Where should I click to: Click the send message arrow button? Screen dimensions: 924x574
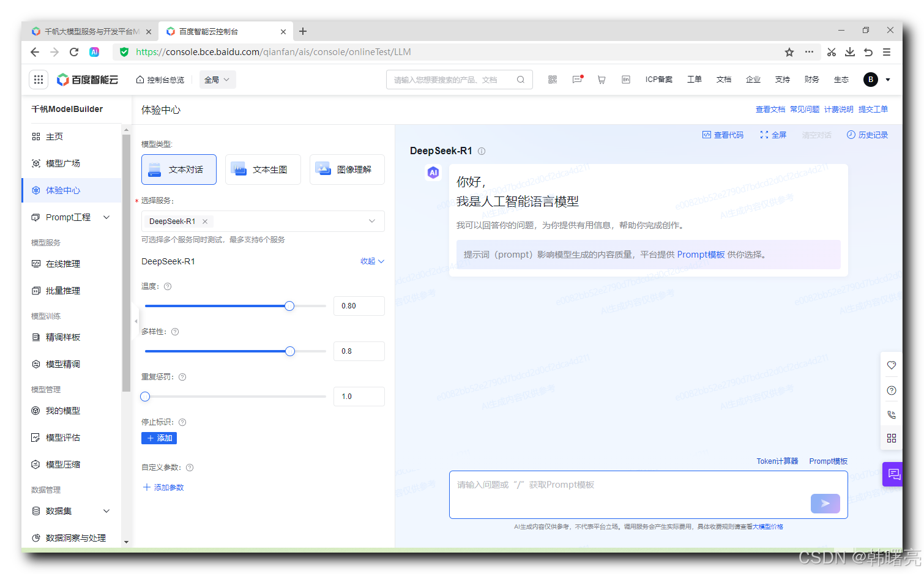point(825,504)
